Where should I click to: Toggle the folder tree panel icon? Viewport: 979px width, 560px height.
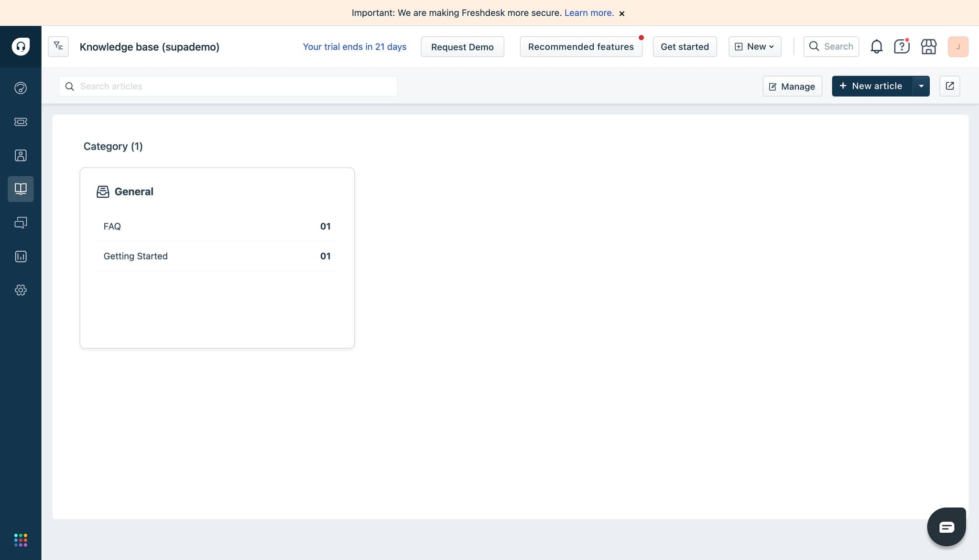[58, 46]
